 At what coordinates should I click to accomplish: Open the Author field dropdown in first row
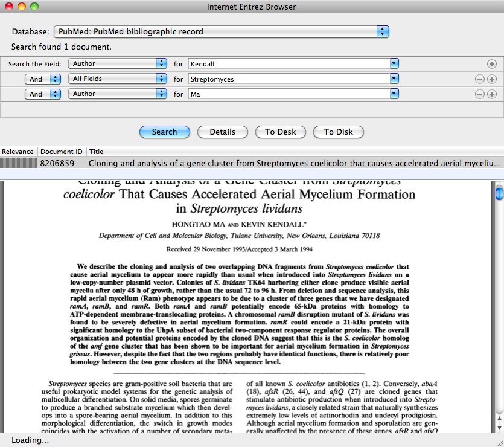click(x=118, y=63)
